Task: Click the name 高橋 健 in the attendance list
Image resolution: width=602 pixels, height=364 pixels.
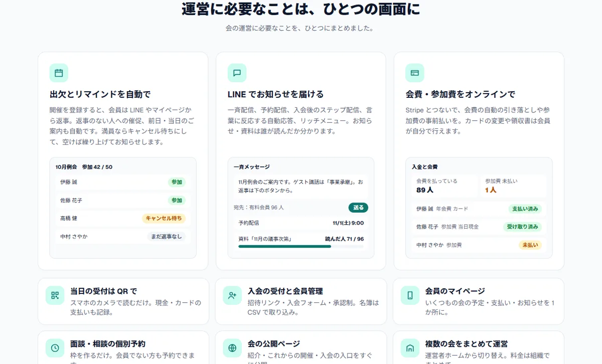Action: coord(69,218)
